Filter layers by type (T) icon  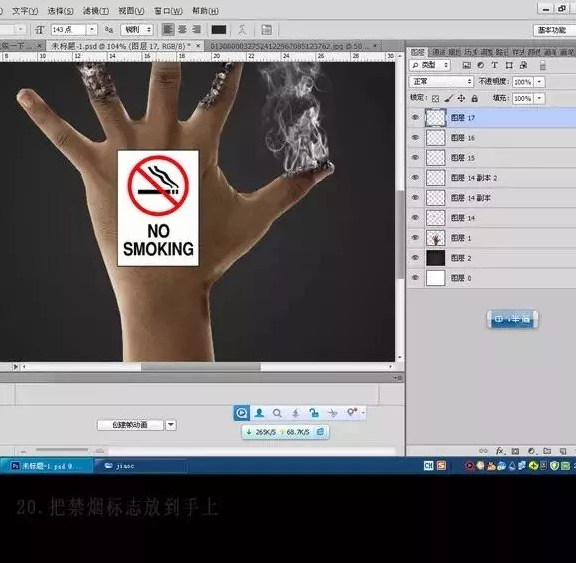494,65
